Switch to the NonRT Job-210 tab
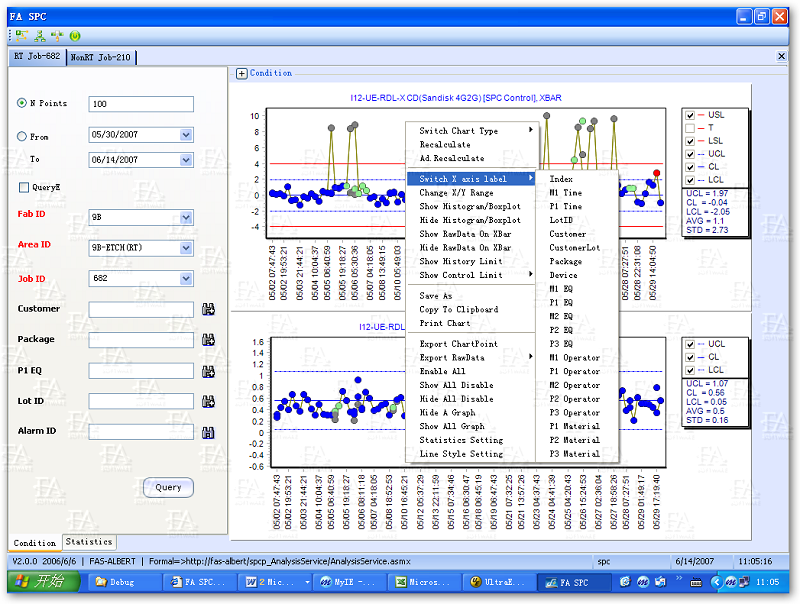 (101, 58)
